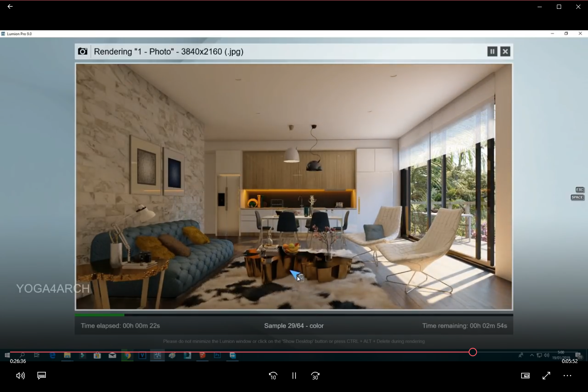Click the seek bar playhead circle
588x392 pixels.
pyautogui.click(x=473, y=352)
